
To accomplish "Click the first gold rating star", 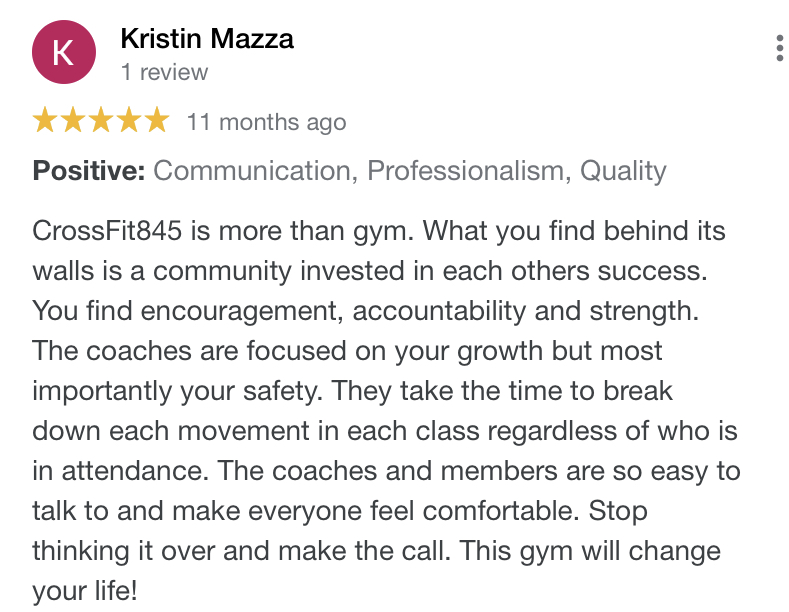I will pyautogui.click(x=45, y=120).
